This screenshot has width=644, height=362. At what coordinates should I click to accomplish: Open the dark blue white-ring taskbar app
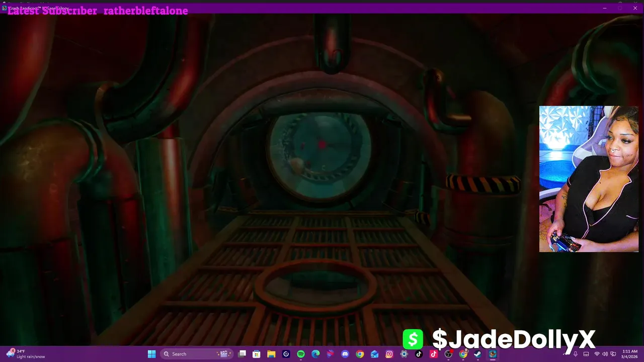pos(286,354)
